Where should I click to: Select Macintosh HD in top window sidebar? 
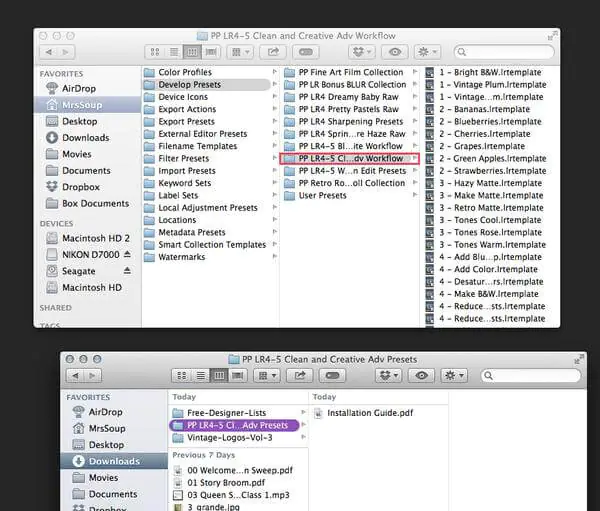tap(84, 287)
